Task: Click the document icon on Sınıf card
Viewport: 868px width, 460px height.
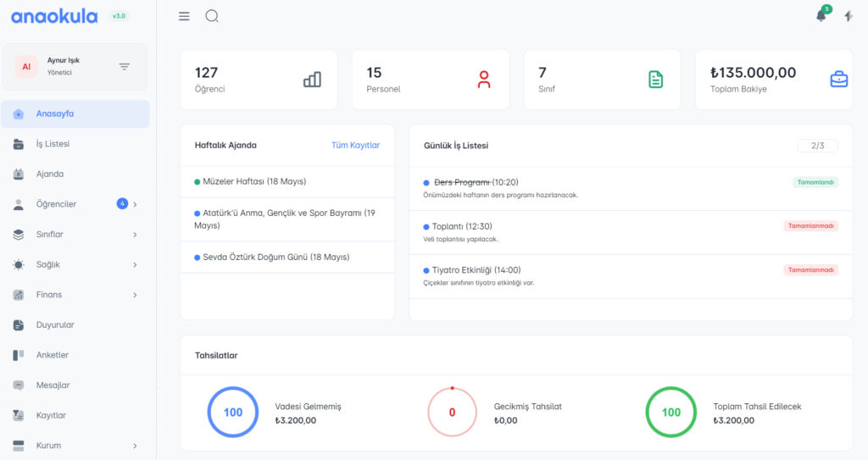Action: pos(655,80)
